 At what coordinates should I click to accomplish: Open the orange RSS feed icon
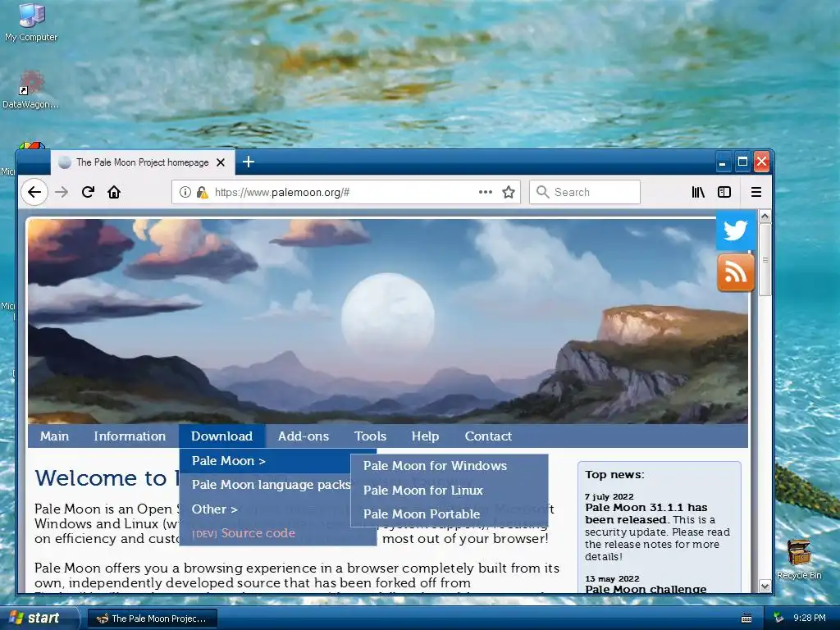(736, 272)
